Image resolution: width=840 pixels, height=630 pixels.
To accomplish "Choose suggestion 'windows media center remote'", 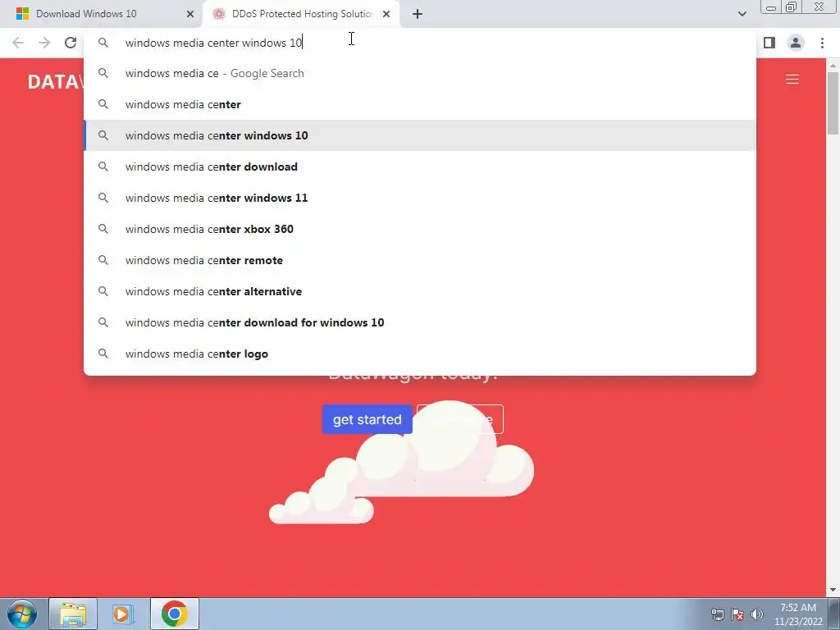I will pos(420,260).
